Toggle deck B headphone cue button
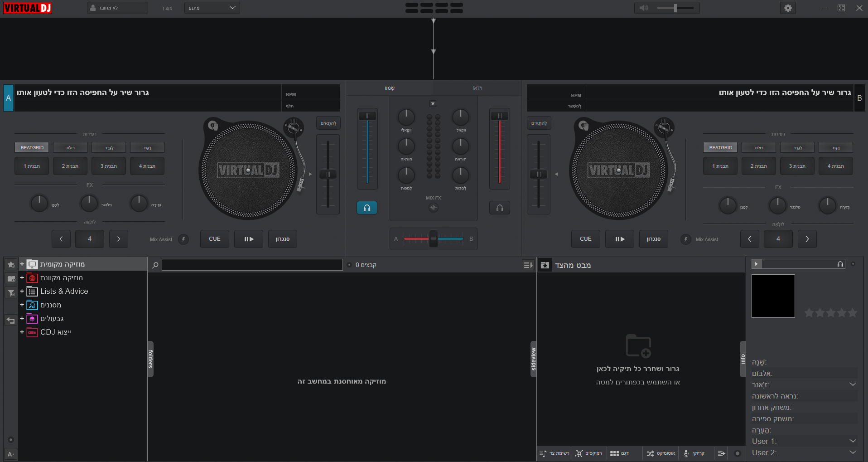 point(500,208)
